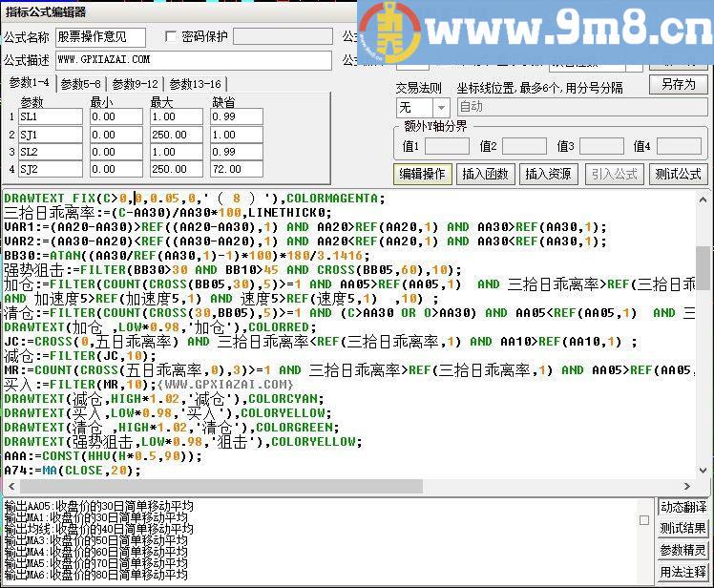The width and height of the screenshot is (714, 588).
Task: Click the JC:=CROSS code line
Action: [321, 342]
